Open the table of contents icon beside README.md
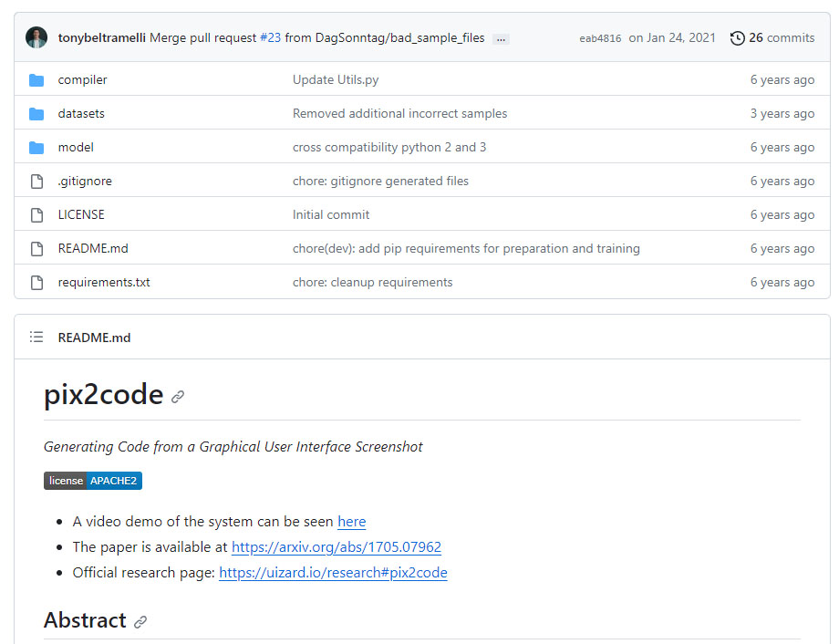839x644 pixels. pyautogui.click(x=36, y=337)
